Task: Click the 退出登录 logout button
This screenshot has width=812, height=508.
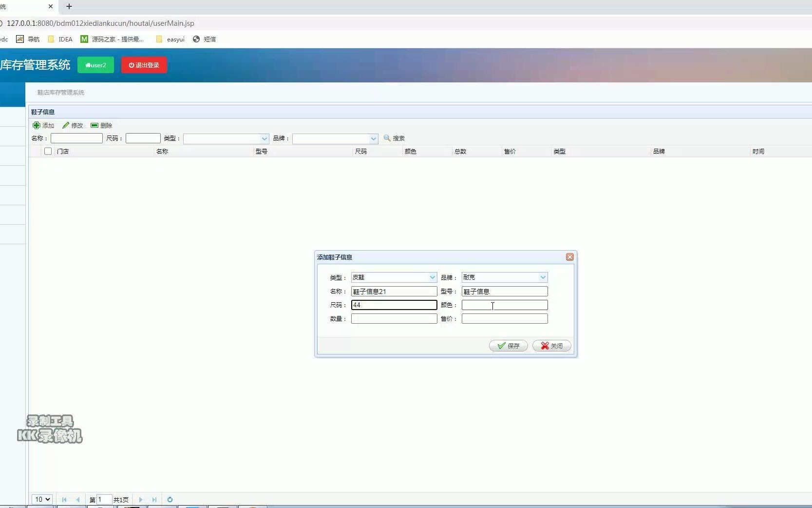Action: (144, 65)
